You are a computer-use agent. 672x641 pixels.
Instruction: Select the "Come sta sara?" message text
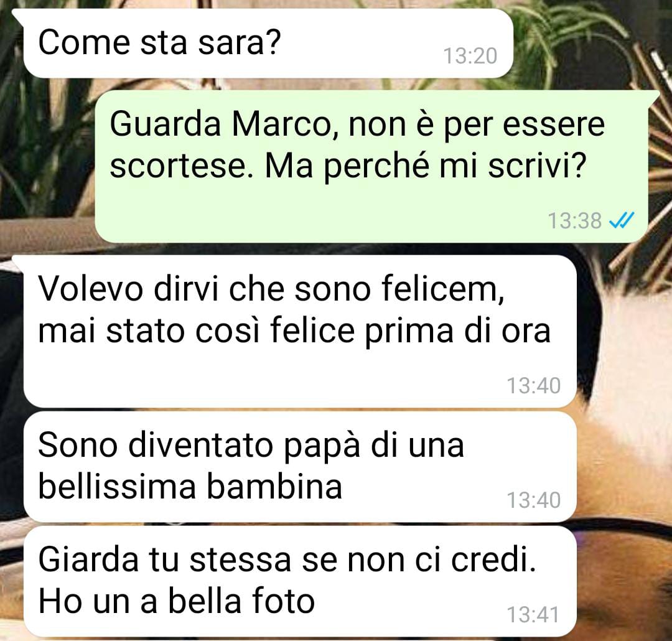coord(159,42)
